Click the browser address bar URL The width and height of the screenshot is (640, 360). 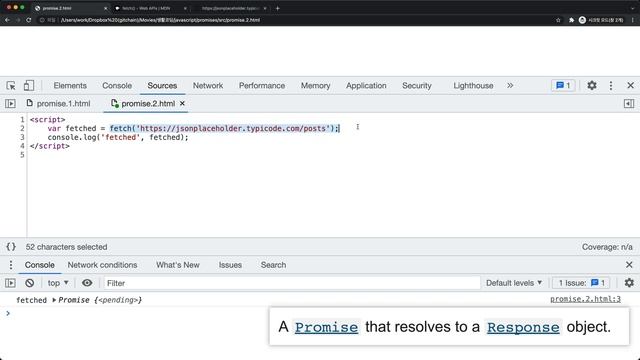coord(160,20)
